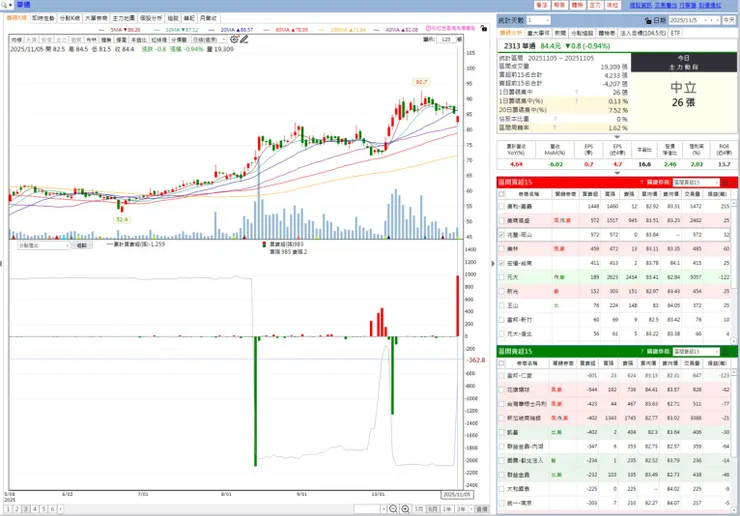Collapse the right panel with splitter arrow
The width and height of the screenshot is (740, 516).
click(x=493, y=263)
